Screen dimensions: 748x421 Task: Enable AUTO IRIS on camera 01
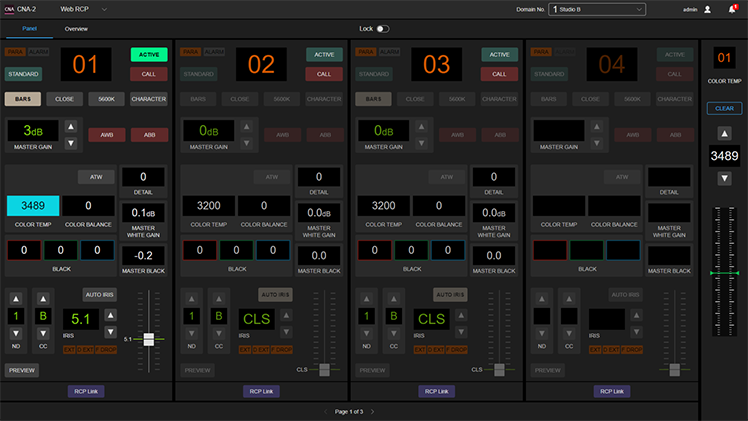tap(100, 295)
